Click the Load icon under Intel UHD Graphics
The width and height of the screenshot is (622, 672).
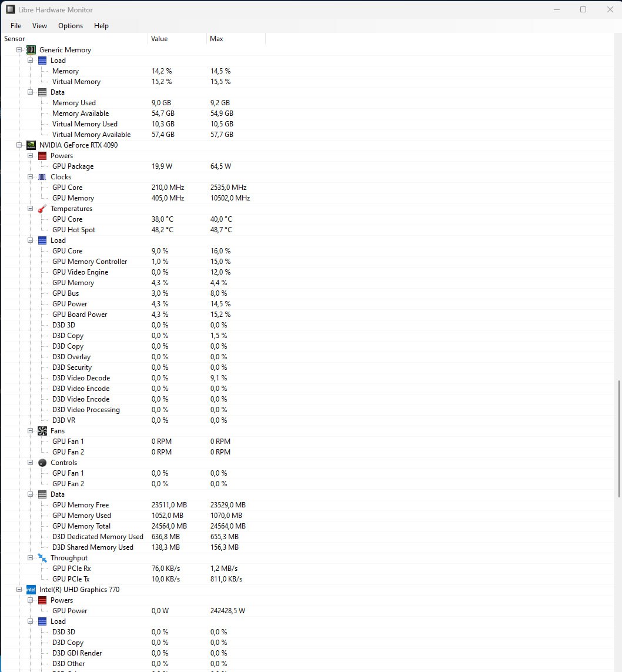pos(42,621)
